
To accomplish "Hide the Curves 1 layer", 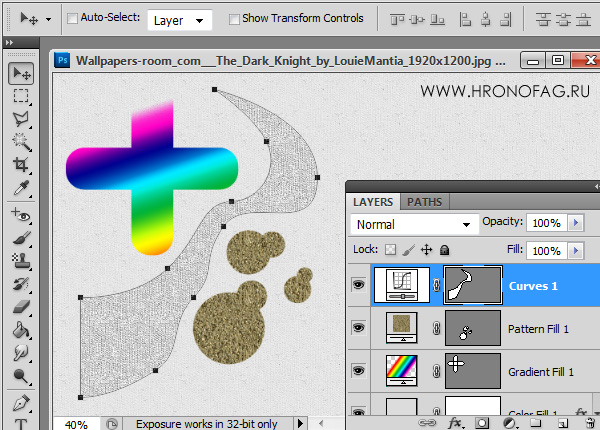I will (x=359, y=285).
